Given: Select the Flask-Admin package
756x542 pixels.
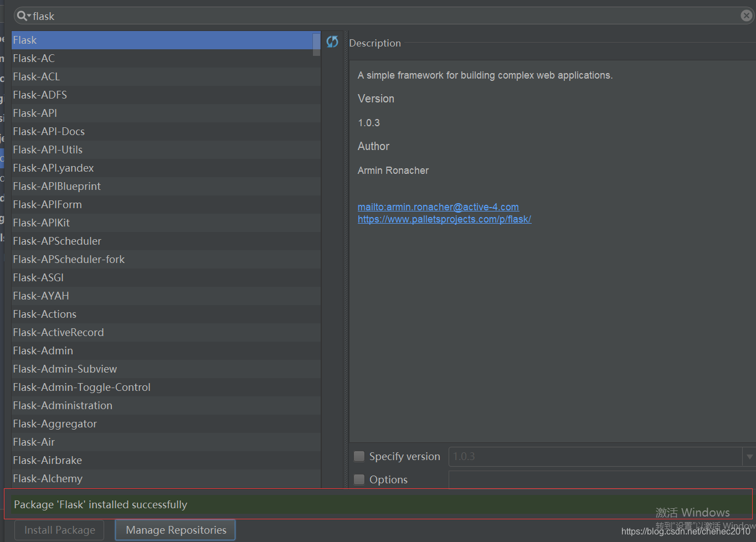Looking at the screenshot, I should pos(166,350).
